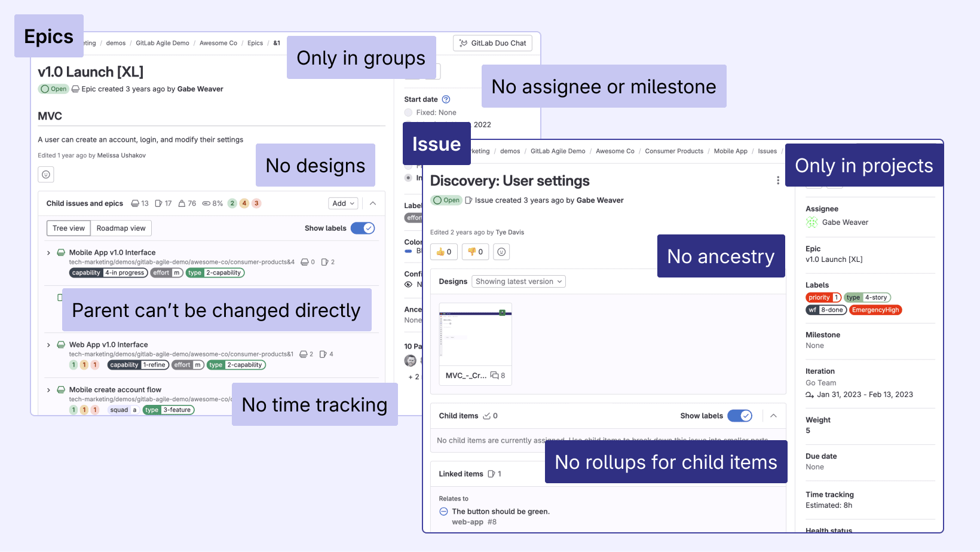Expand the Mobile create account flow row
The width and height of the screenshot is (980, 552).
(x=49, y=390)
